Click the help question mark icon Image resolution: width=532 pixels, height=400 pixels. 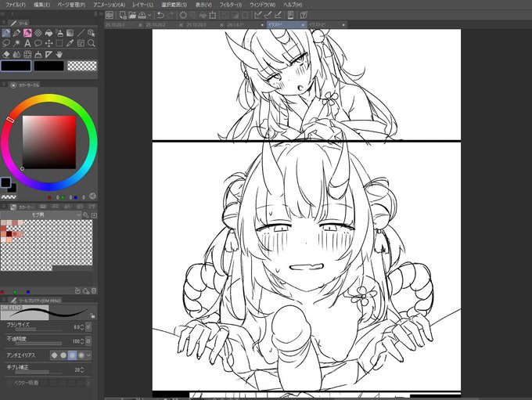(304, 15)
